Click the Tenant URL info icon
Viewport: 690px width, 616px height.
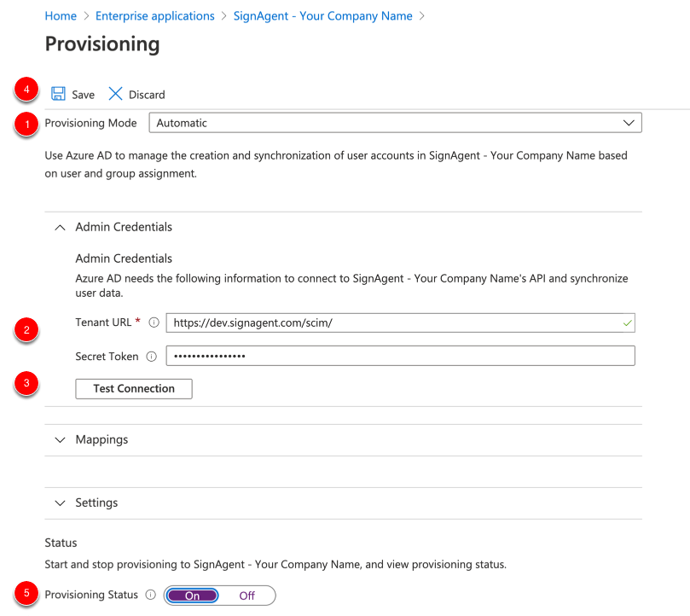tap(154, 323)
